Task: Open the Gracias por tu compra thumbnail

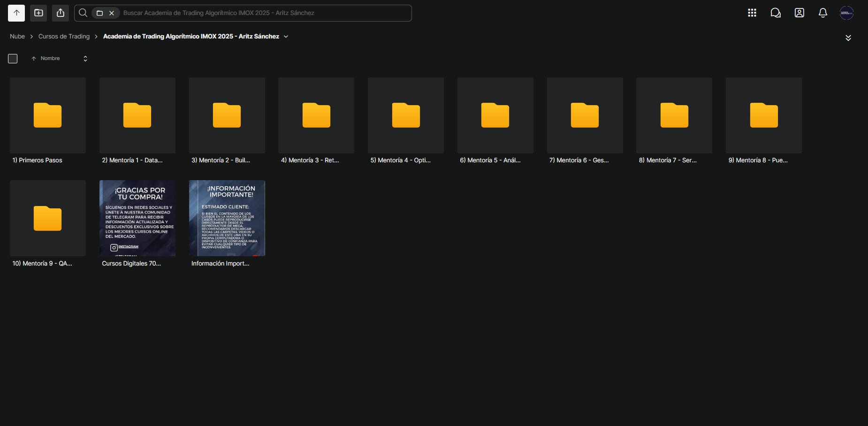Action: point(137,218)
